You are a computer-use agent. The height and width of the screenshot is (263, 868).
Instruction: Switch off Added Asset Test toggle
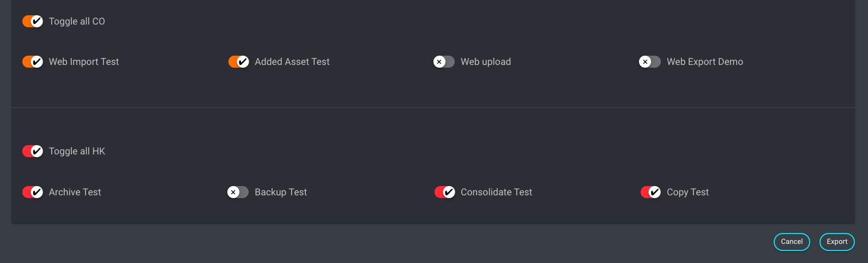coord(239,62)
